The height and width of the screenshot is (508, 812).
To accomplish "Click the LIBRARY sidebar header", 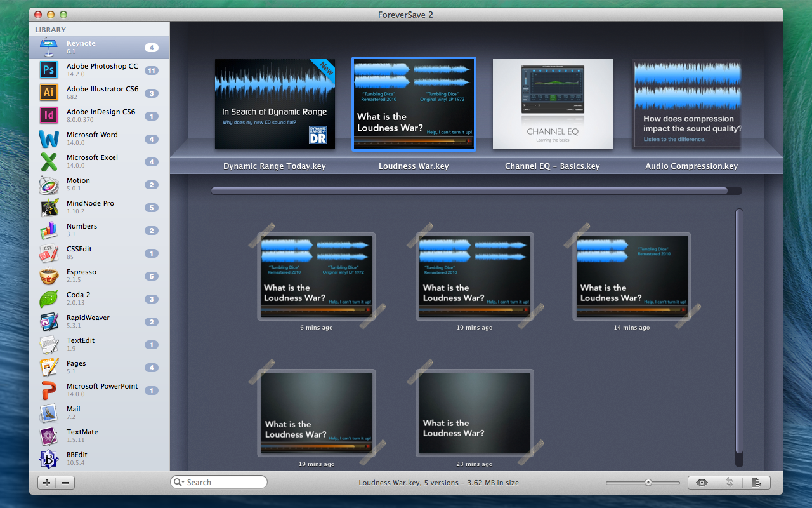I will [51, 30].
